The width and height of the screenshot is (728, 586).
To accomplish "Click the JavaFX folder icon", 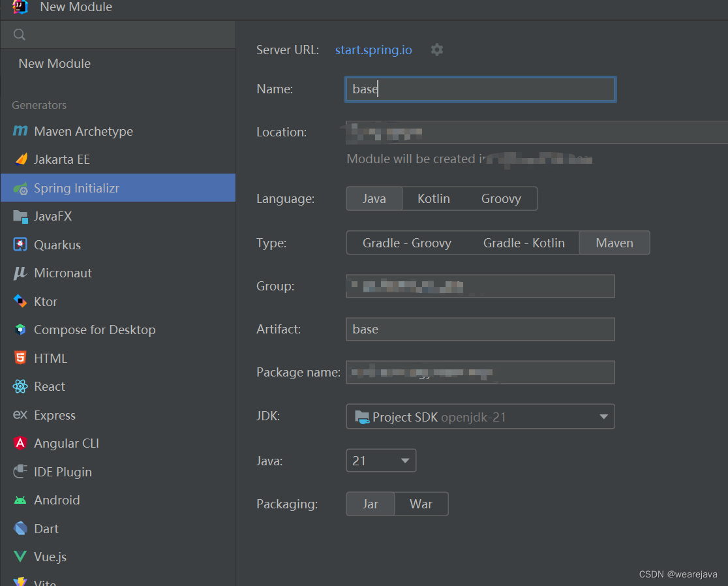I will coord(20,217).
